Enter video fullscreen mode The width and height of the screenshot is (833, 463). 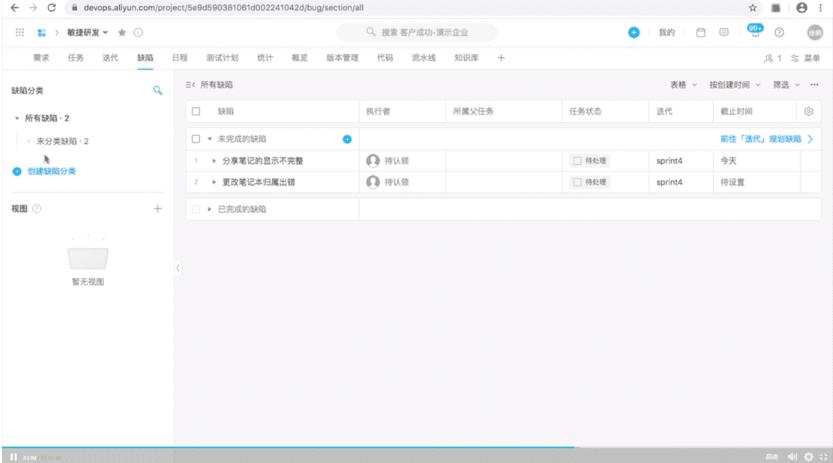[823, 457]
